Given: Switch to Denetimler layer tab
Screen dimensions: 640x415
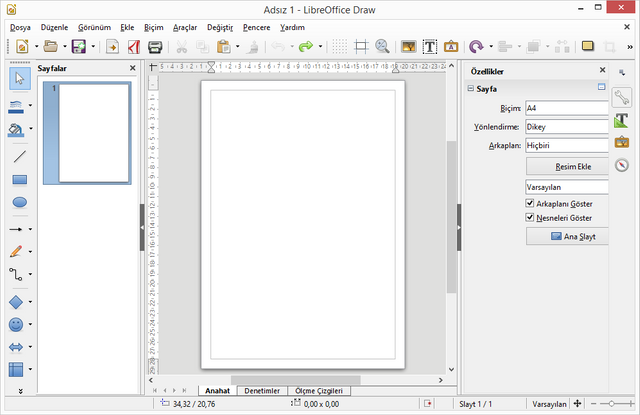Looking at the screenshot, I should 262,391.
